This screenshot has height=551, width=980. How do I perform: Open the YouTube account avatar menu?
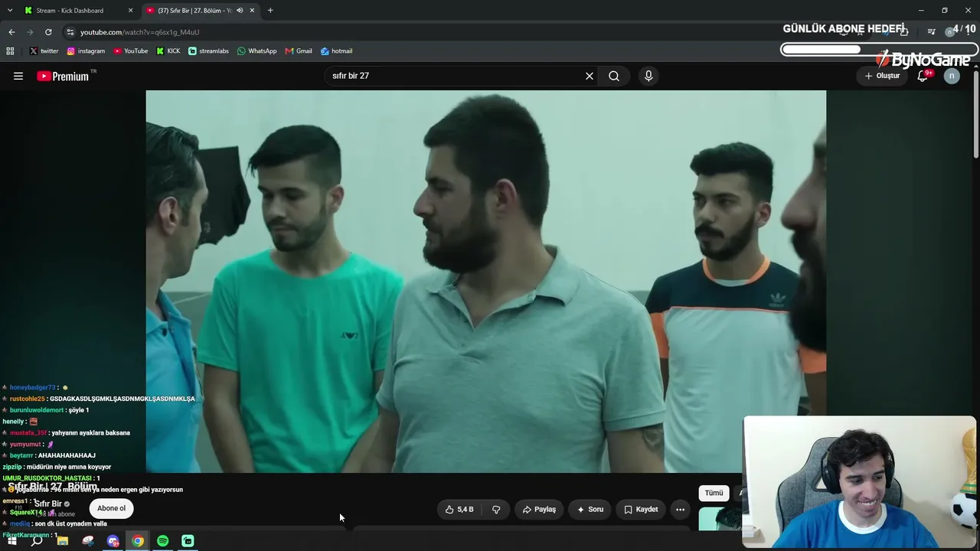(952, 76)
